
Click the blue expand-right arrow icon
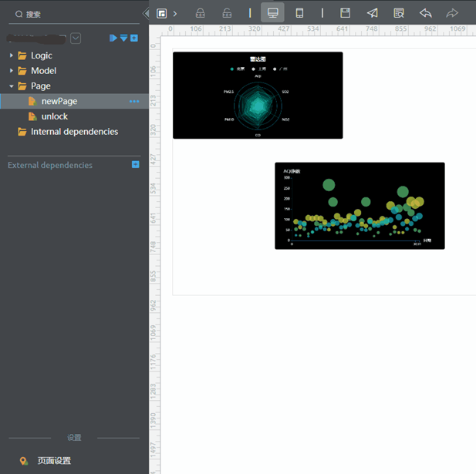(113, 38)
